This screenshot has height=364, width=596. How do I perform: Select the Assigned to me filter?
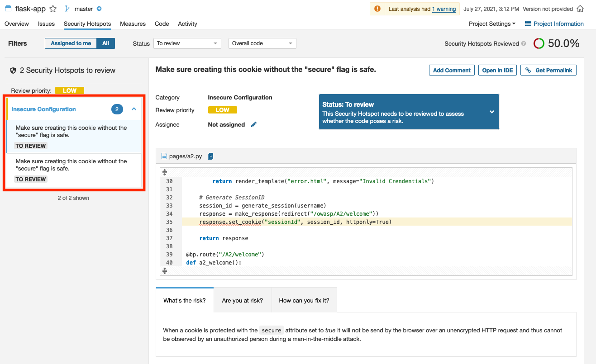[71, 43]
